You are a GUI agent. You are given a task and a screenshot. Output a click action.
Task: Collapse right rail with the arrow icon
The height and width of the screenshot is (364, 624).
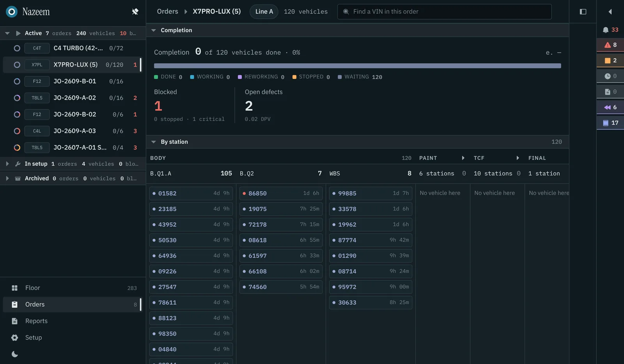pyautogui.click(x=610, y=12)
